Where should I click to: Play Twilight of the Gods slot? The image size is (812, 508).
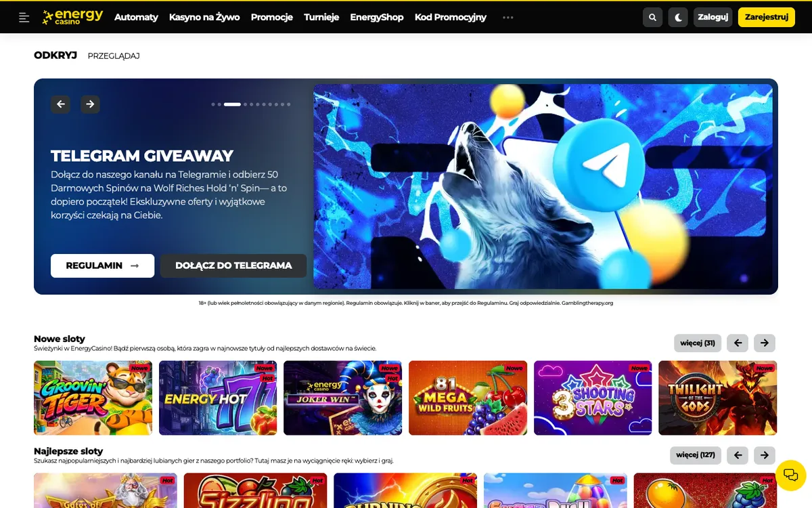tap(717, 398)
